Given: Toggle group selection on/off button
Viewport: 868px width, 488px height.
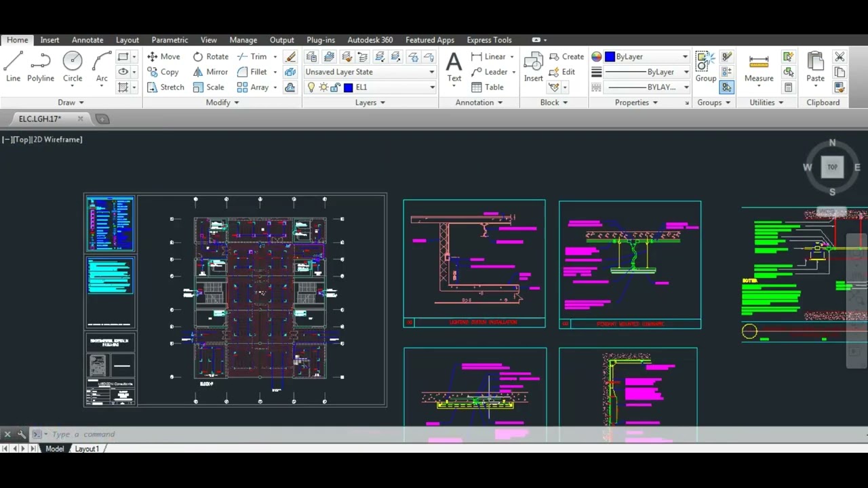Looking at the screenshot, I should (x=726, y=87).
